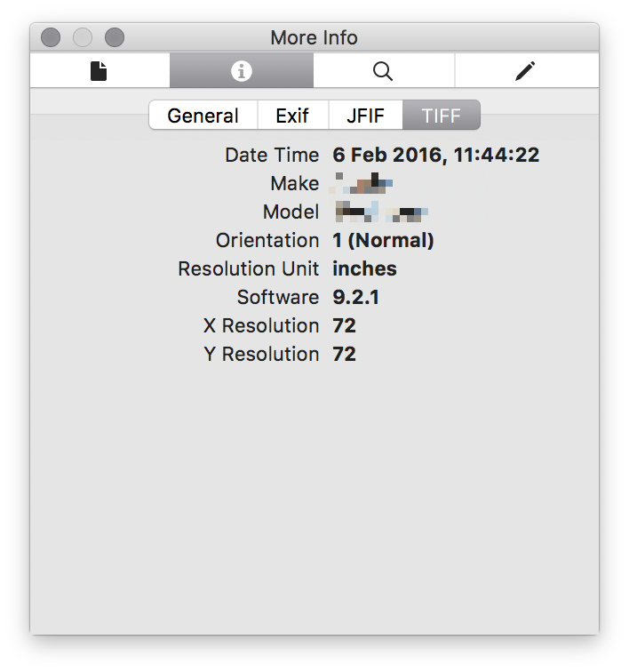The width and height of the screenshot is (629, 672).
Task: Click the X Resolution value 72
Action: tap(344, 325)
